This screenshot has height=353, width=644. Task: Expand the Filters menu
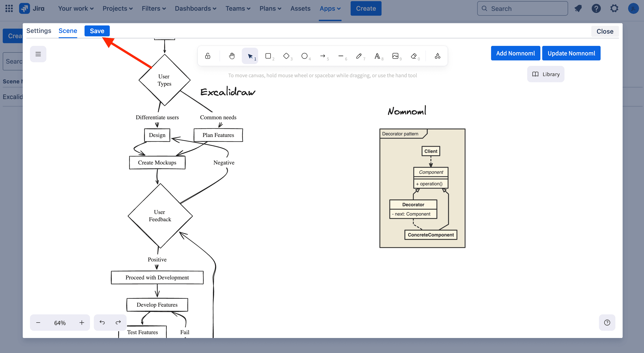pos(154,8)
